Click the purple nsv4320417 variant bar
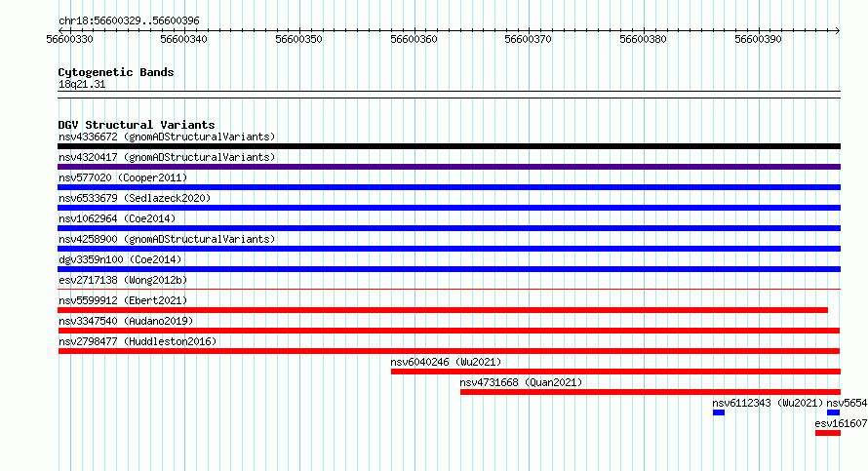 point(449,167)
